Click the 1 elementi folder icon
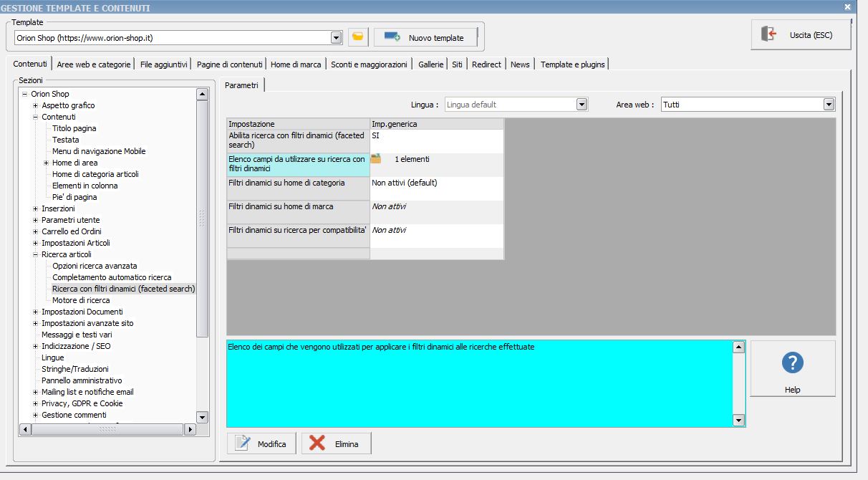The height and width of the screenshot is (480, 868). [x=376, y=159]
